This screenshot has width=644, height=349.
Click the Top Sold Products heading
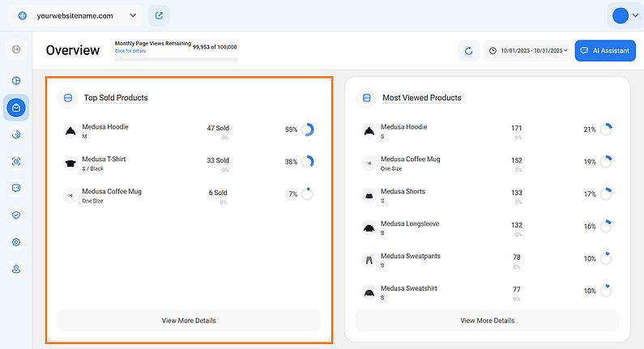pos(116,98)
